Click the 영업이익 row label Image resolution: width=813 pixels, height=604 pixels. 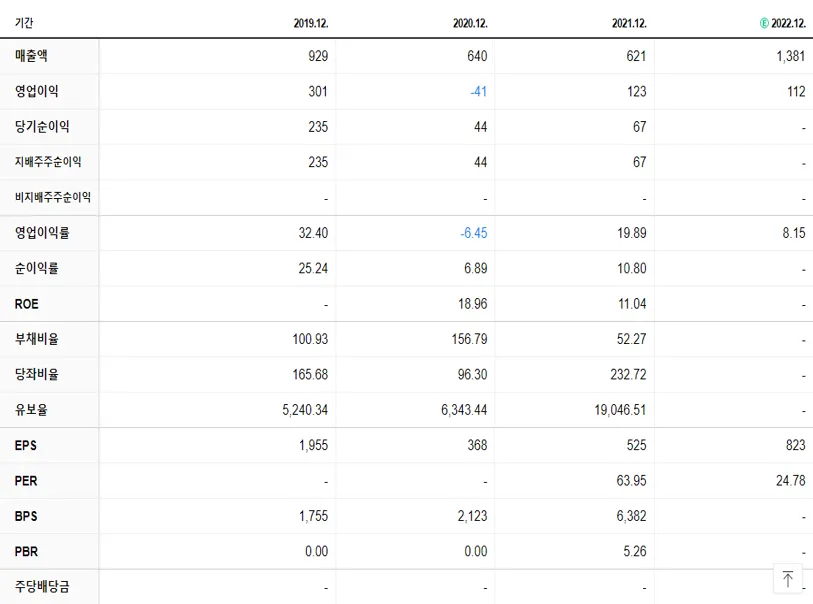36,91
